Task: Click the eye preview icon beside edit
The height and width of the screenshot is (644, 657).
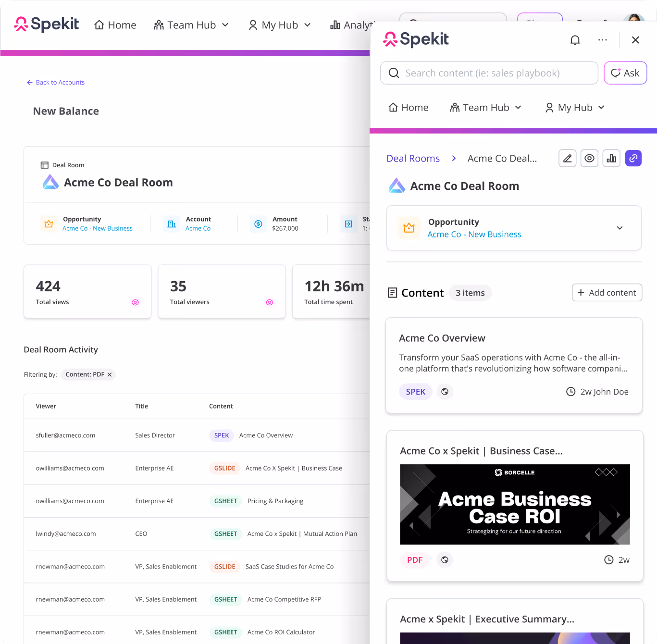Action: click(589, 158)
